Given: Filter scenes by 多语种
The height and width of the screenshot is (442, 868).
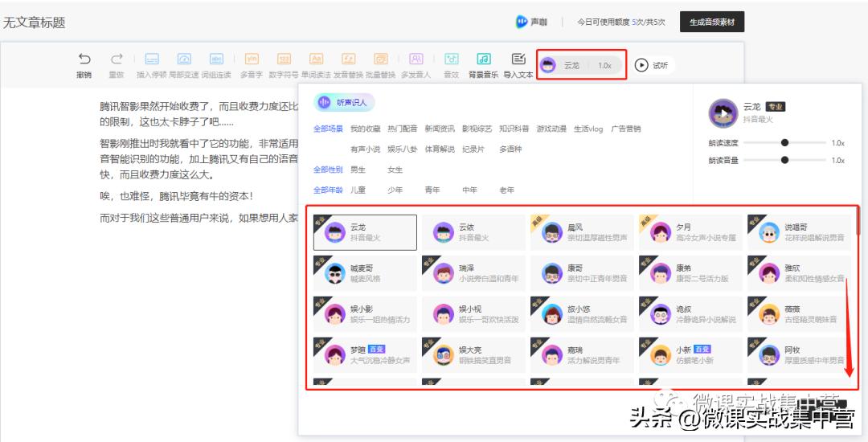Looking at the screenshot, I should (510, 149).
